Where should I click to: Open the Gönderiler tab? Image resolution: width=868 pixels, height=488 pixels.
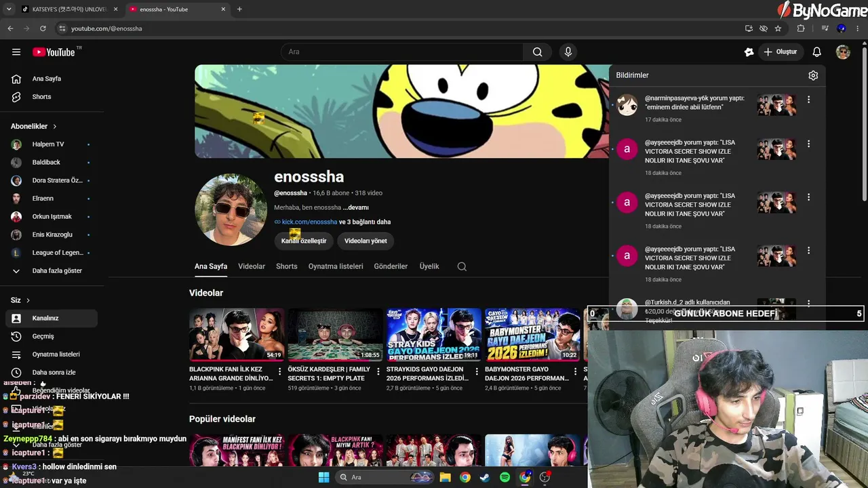pyautogui.click(x=391, y=266)
